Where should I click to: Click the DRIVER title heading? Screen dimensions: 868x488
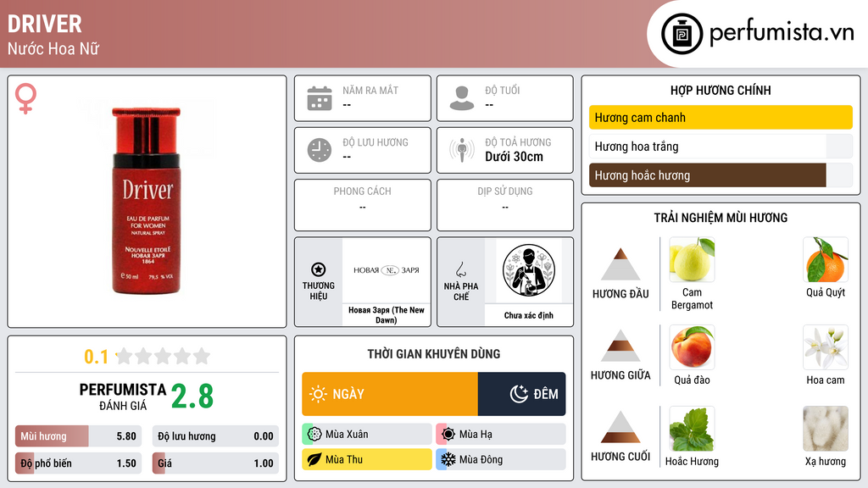coord(44,24)
